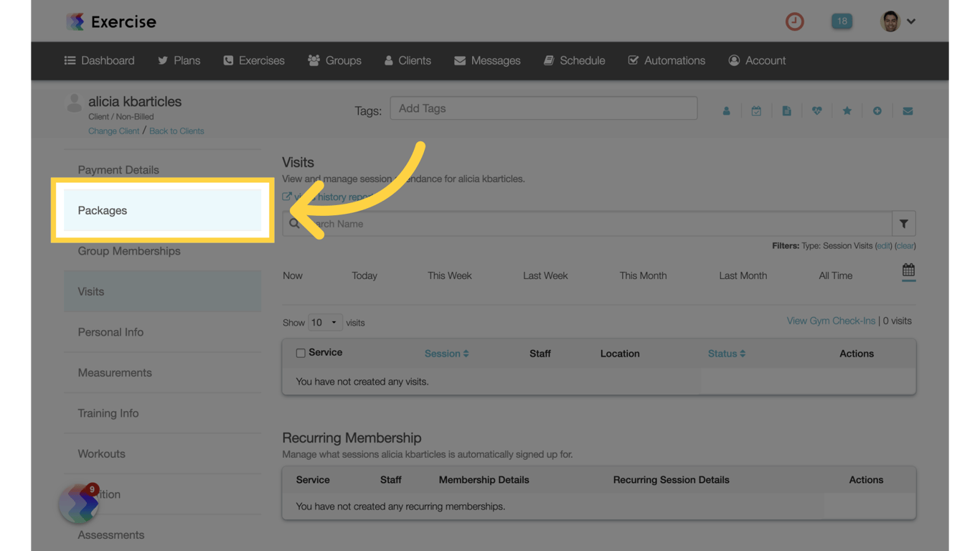980x551 pixels.
Task: Select Visits in the sidebar
Action: 162,291
